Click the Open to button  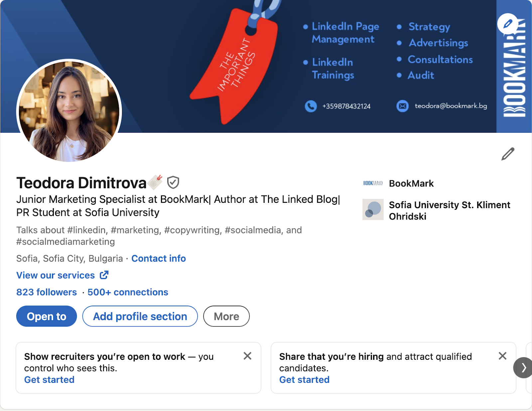47,316
